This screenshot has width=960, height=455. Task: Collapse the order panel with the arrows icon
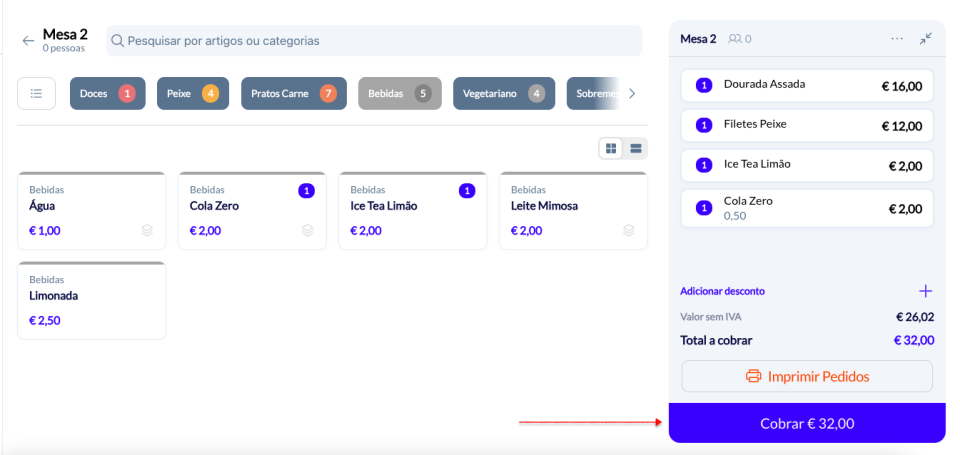[x=926, y=39]
